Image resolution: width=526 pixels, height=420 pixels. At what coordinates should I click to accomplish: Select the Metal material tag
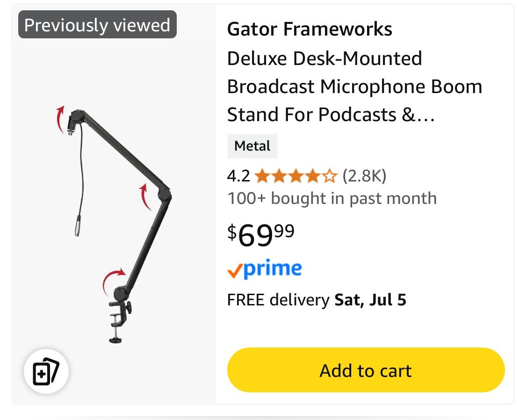252,146
